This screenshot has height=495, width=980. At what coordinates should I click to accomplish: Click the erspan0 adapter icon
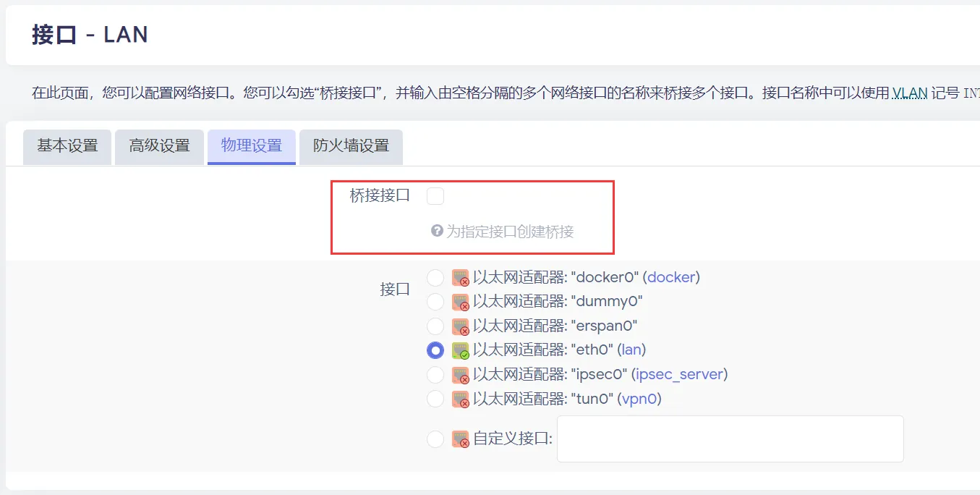point(461,326)
